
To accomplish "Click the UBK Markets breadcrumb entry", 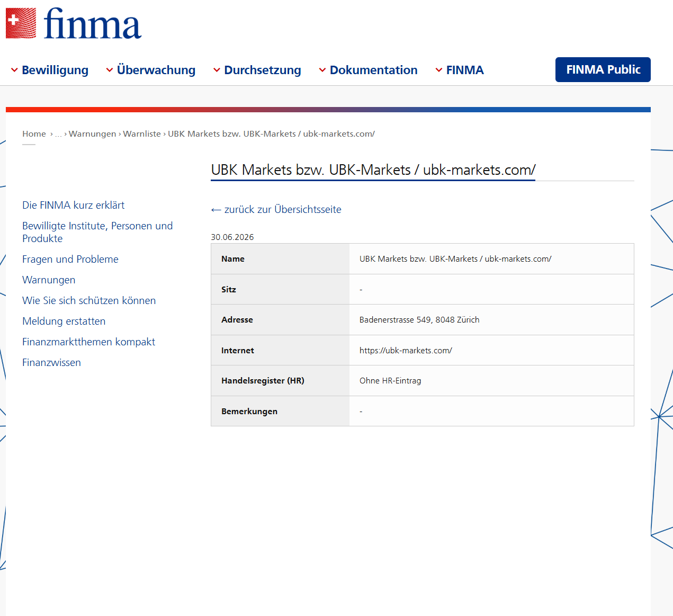I will click(x=271, y=134).
